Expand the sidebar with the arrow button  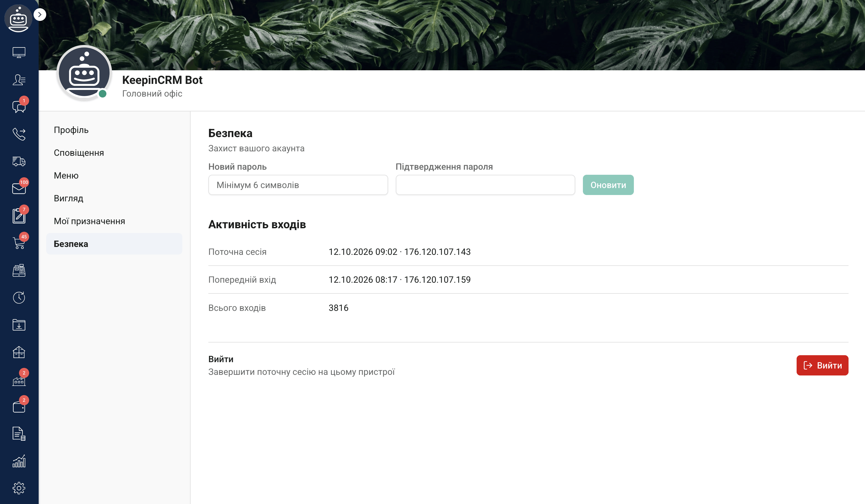(40, 15)
